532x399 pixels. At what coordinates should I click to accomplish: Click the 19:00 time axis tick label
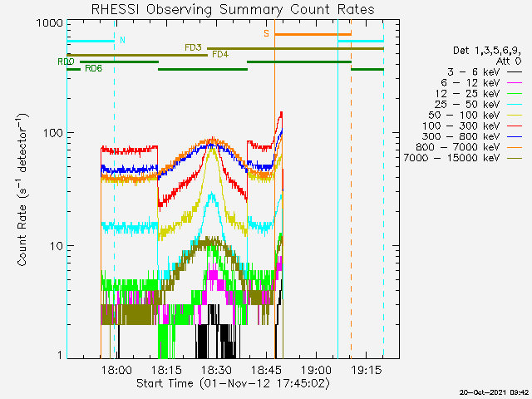tap(316, 369)
